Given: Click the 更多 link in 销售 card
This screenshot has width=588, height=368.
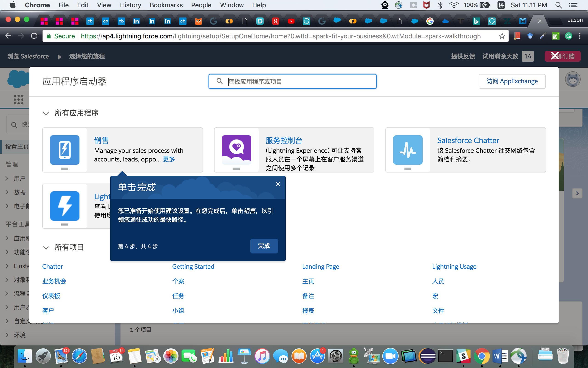Looking at the screenshot, I should pos(169,159).
